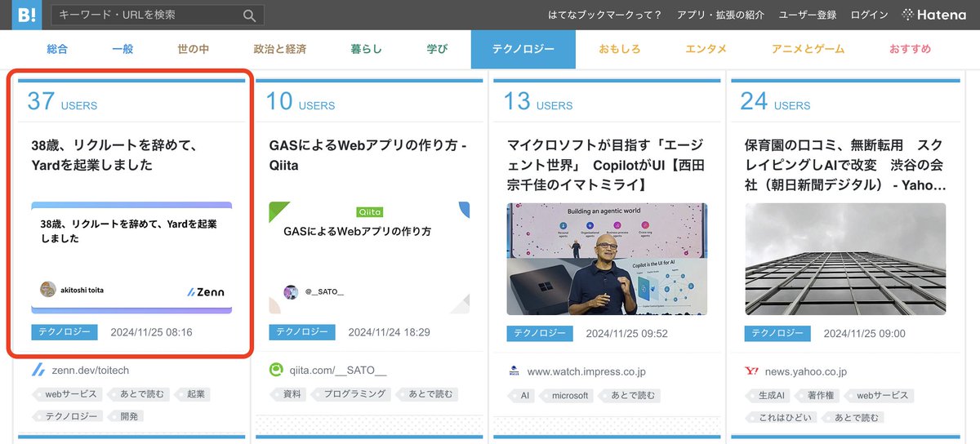Image resolution: width=980 pixels, height=444 pixels.
Task: Click テクノロジー label dated 2024/11/24 18:29
Action: [x=302, y=332]
